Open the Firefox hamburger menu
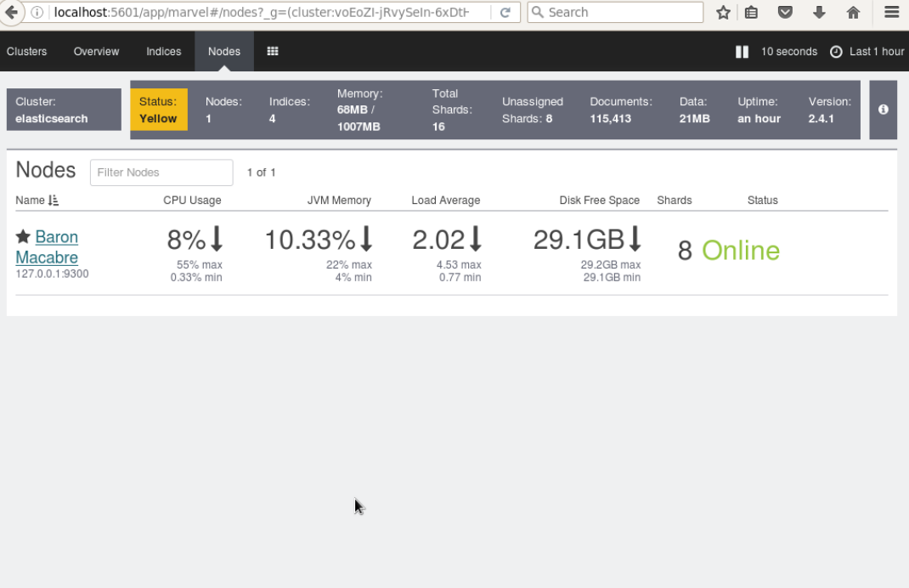The height and width of the screenshot is (588, 909). 892,12
